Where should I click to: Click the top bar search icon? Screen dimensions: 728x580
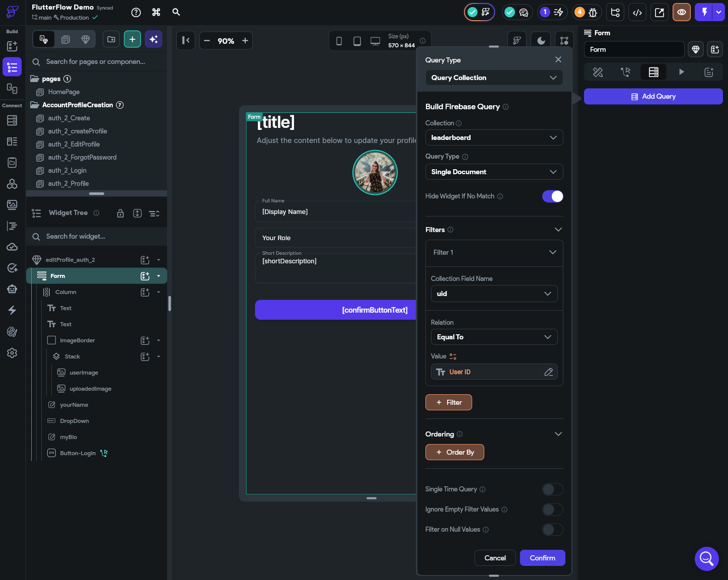(x=176, y=12)
